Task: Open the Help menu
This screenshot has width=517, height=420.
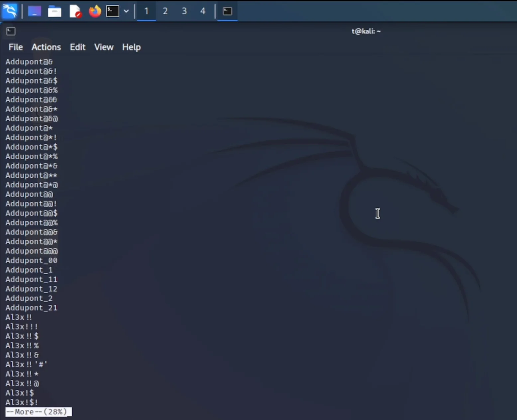Action: tap(131, 47)
